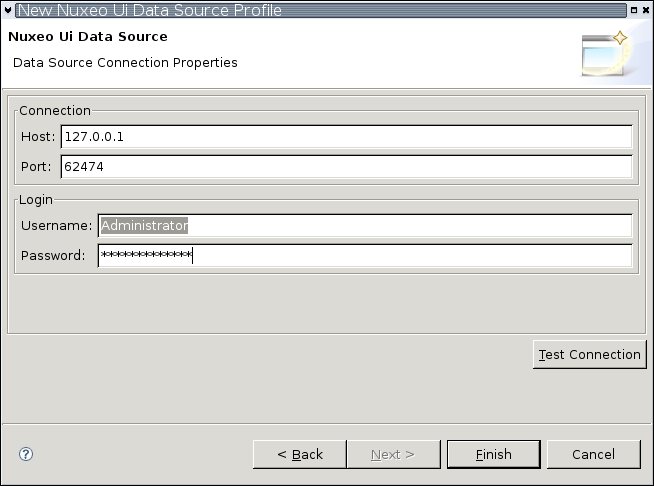Click the Username label
Image resolution: width=654 pixels, height=486 pixels.
tap(56, 225)
